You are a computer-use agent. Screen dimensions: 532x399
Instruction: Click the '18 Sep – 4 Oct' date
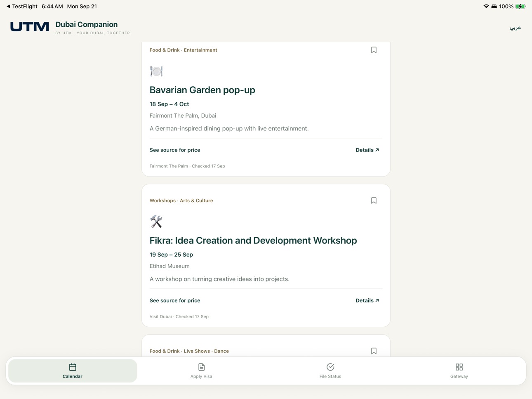point(169,104)
